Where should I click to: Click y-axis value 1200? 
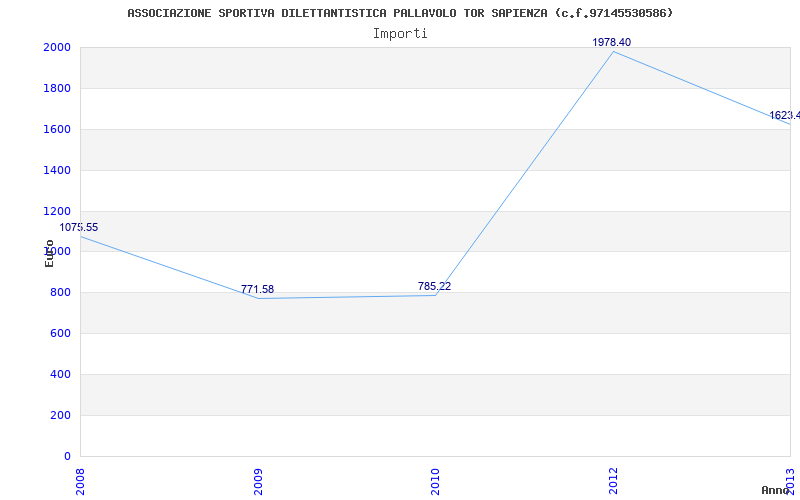[56, 211]
